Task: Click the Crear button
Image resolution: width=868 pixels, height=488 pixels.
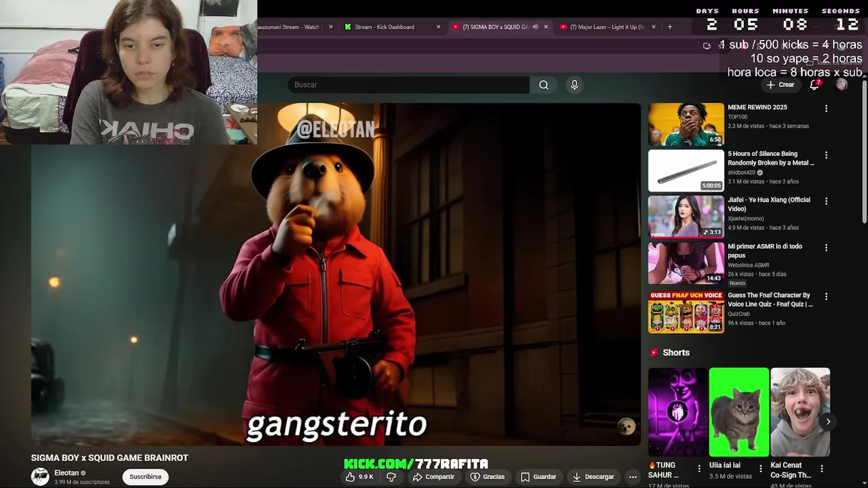Action: [x=780, y=85]
